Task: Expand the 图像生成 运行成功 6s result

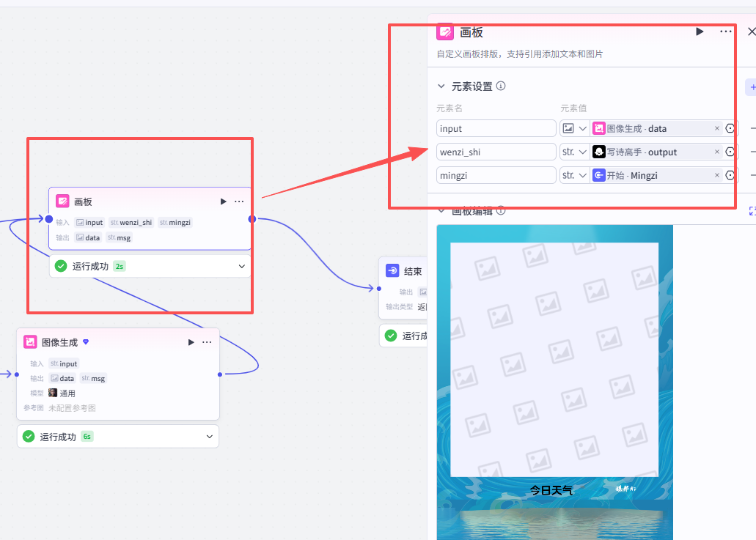Action: (209, 437)
